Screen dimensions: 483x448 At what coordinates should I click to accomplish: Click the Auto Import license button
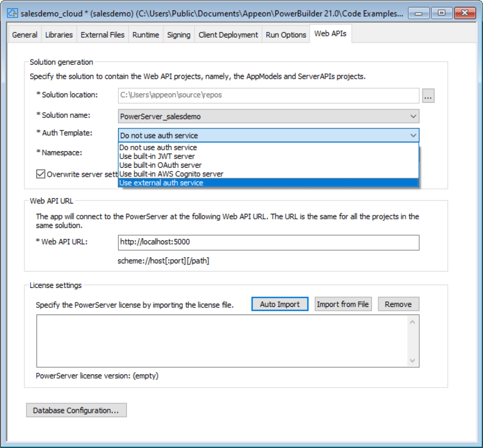pos(280,304)
